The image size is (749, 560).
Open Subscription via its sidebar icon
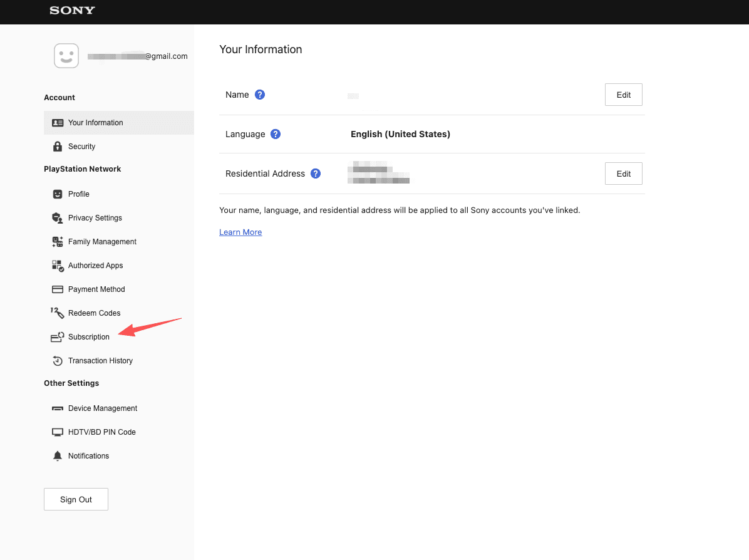[x=58, y=336]
